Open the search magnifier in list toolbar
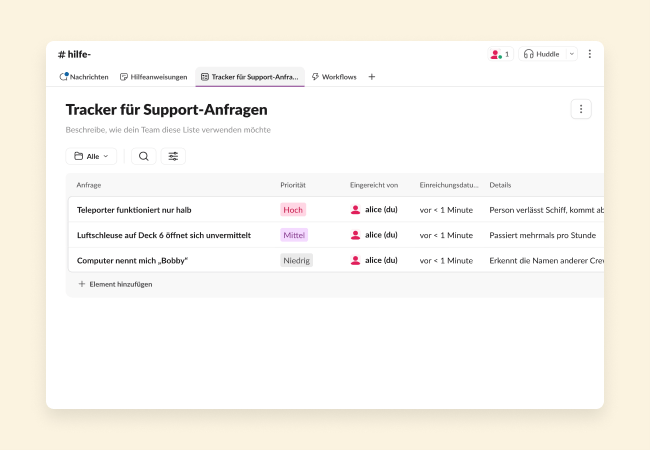Image resolution: width=650 pixels, height=450 pixels. point(144,156)
